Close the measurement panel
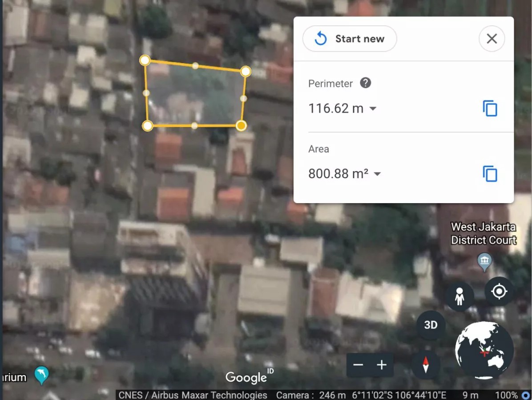This screenshot has width=532, height=400. (492, 39)
